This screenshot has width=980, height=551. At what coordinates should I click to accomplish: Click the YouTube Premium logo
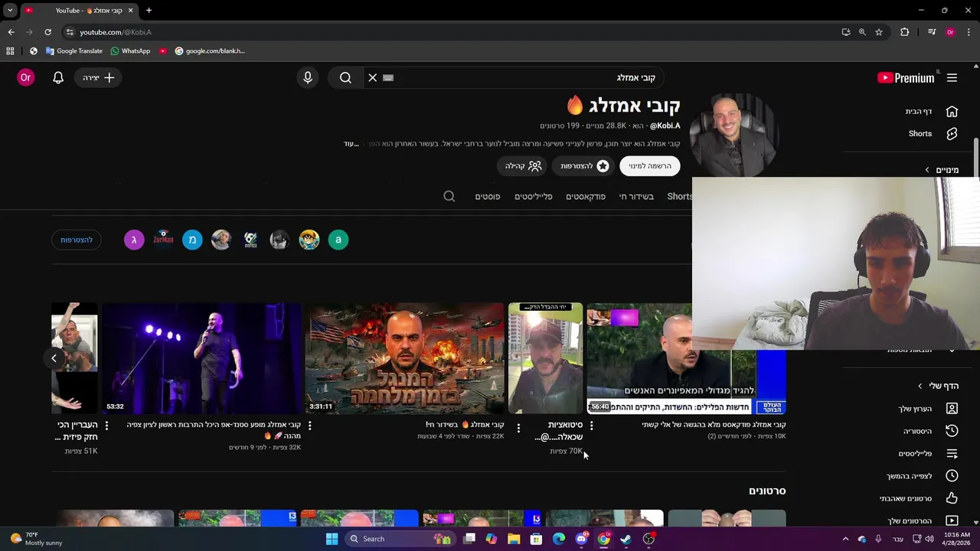(x=906, y=77)
